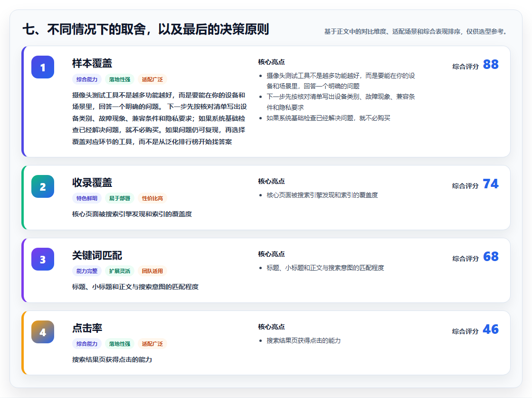Image resolution: width=532 pixels, height=398 pixels.
Task: Click 关键词匹配 description under the tags
Action: pos(135,287)
